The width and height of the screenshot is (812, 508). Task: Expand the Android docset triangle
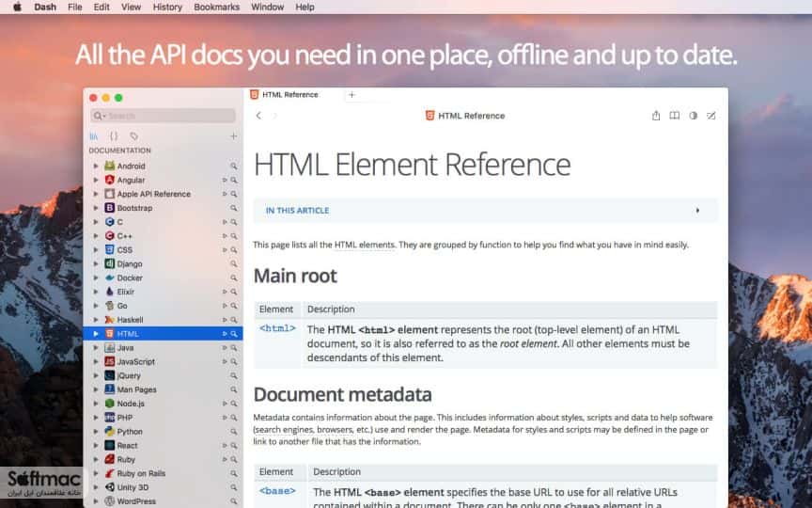coord(96,166)
